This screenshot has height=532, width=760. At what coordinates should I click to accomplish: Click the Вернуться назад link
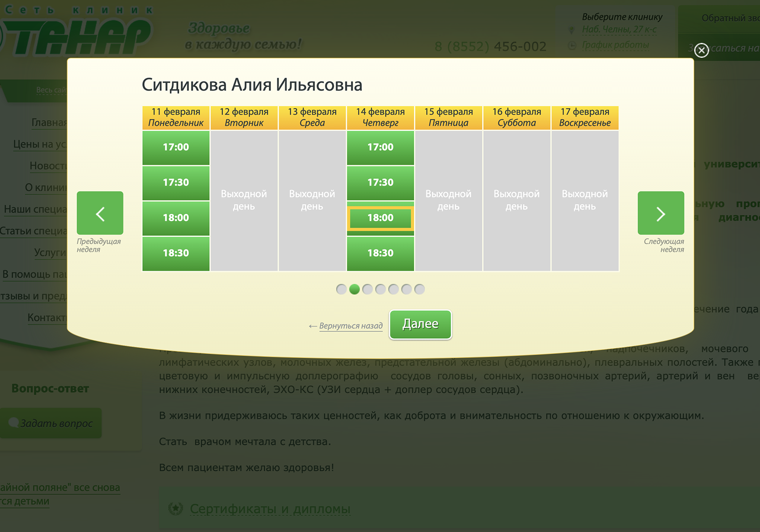350,326
